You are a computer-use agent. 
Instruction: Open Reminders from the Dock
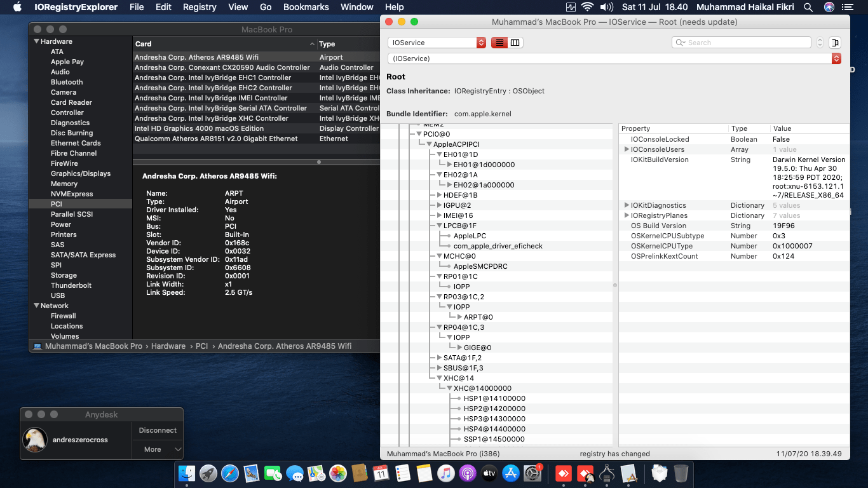coord(403,473)
